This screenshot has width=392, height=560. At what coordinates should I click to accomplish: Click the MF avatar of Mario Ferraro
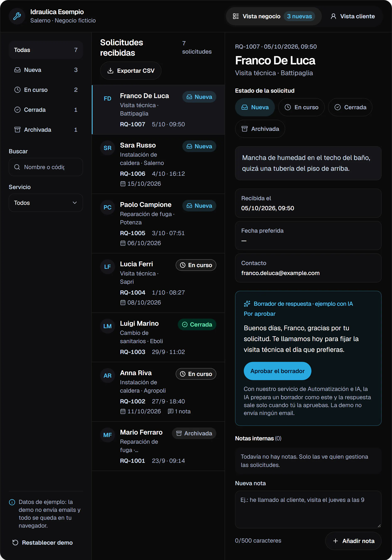[x=108, y=435]
